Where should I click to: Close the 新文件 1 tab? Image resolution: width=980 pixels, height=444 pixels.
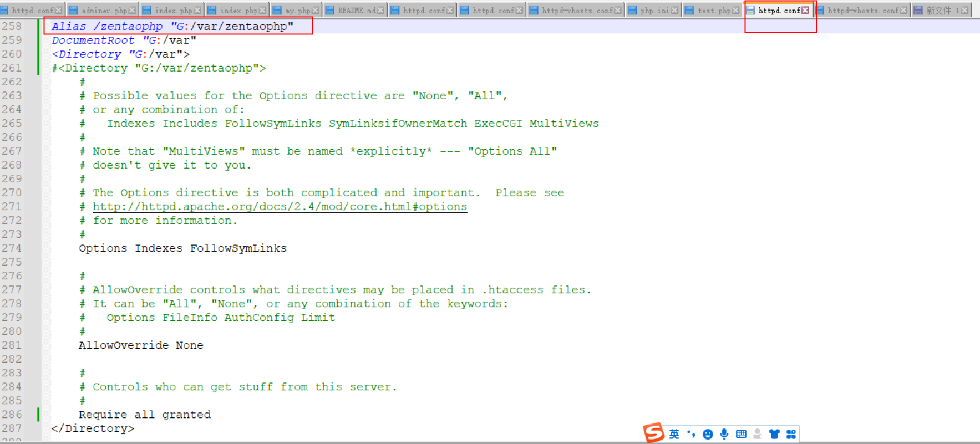pos(964,11)
